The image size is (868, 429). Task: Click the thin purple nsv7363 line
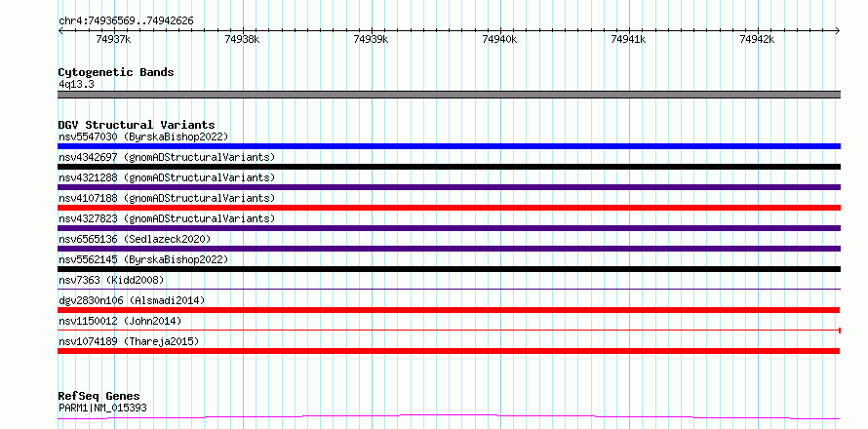(x=449, y=289)
